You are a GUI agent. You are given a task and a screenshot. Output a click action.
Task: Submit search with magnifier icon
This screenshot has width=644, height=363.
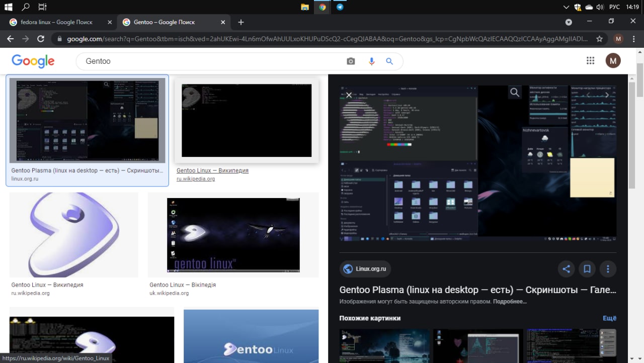pos(389,61)
